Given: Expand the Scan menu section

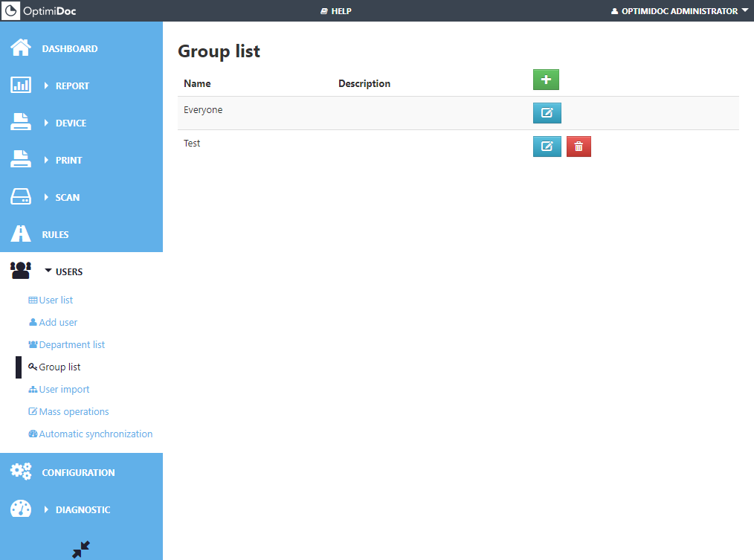Looking at the screenshot, I should [67, 197].
